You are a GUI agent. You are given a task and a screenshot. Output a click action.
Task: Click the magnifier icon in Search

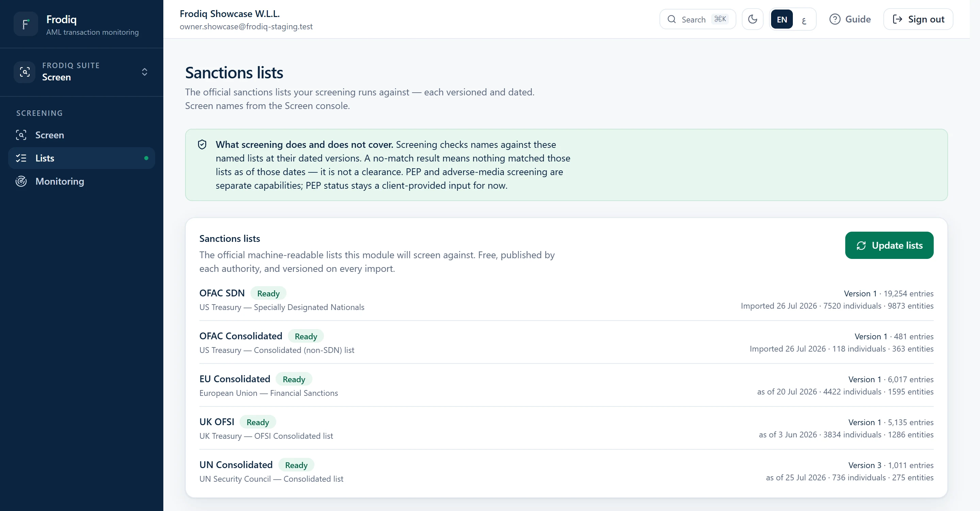coord(672,19)
